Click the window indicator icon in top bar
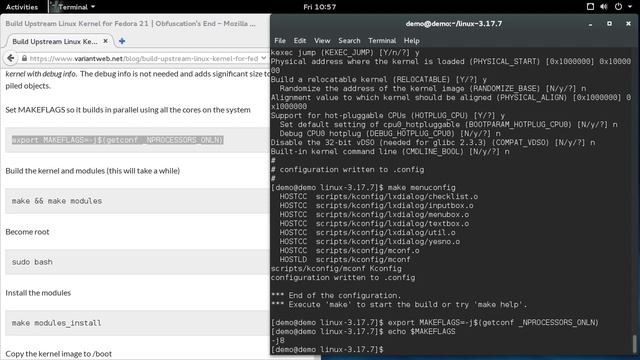The height and width of the screenshot is (360, 640). pyautogui.click(x=590, y=7)
